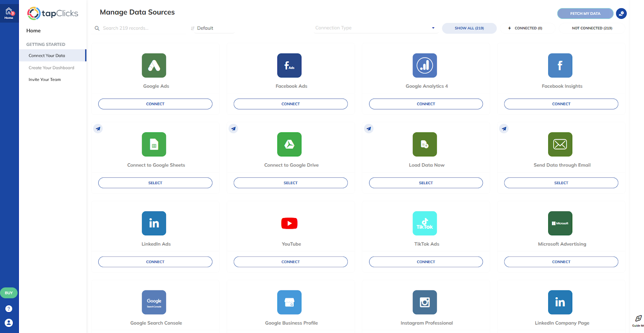Click paper plane badge on Send Data through Email card

tap(504, 129)
